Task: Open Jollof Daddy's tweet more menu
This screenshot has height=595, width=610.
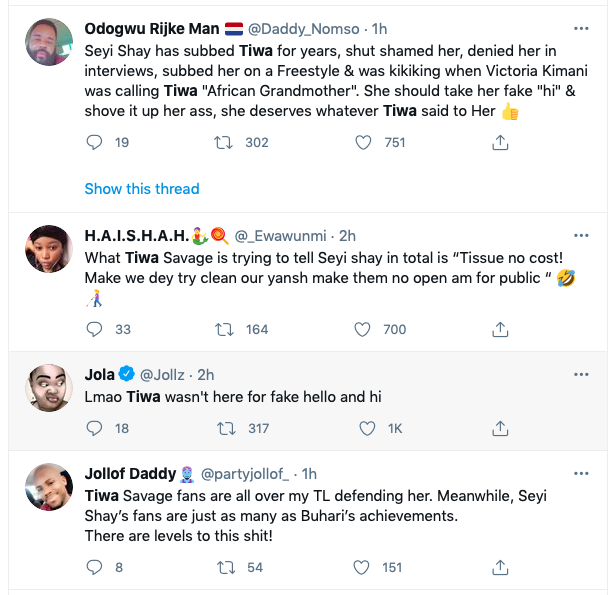Action: (582, 473)
